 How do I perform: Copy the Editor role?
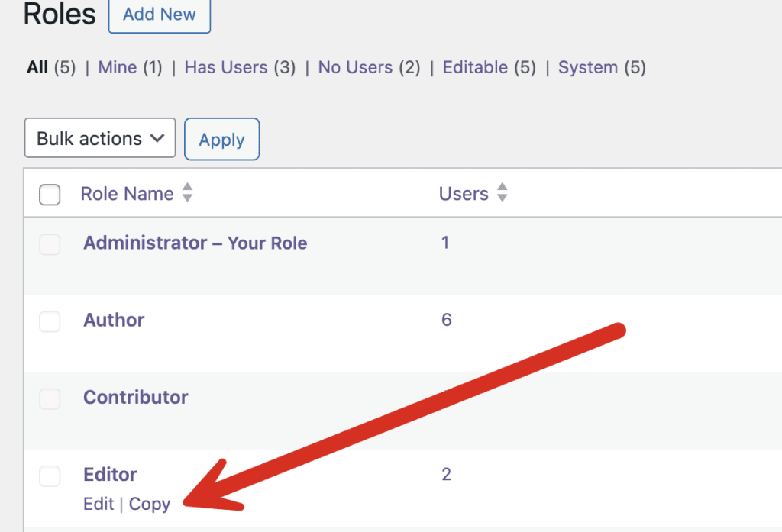[x=150, y=504]
